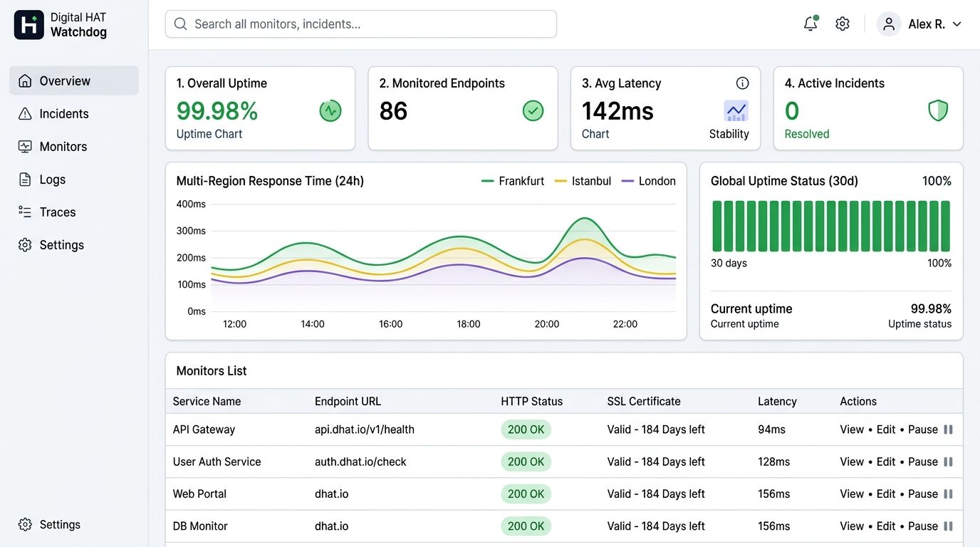Click the Overall Uptime pulse icon

pyautogui.click(x=330, y=110)
